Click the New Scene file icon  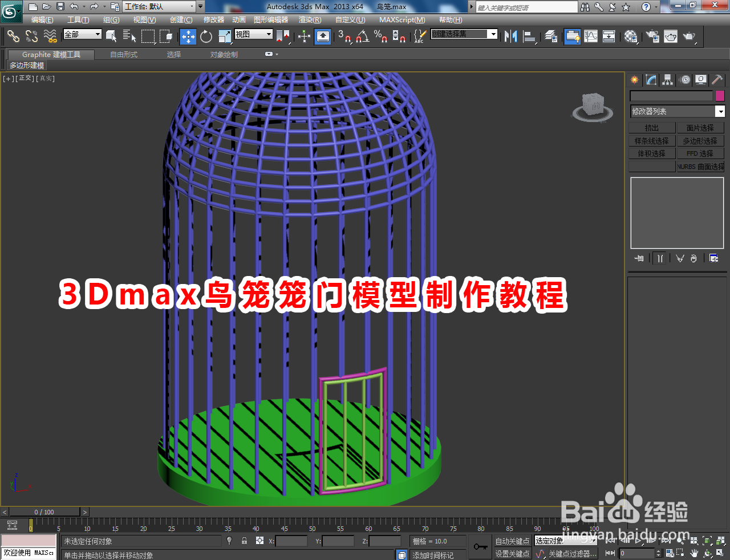[33, 7]
